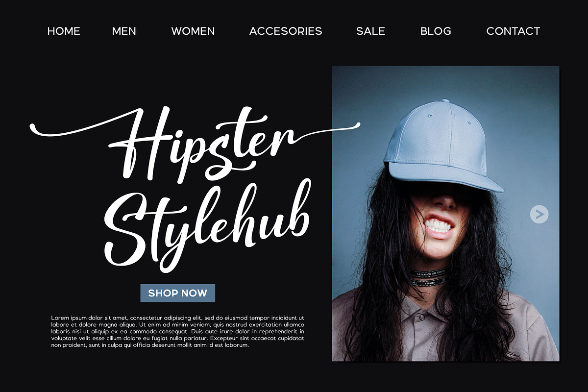This screenshot has height=392, width=588.
Task: Click the next-slide arrow on the photo
Action: (539, 214)
